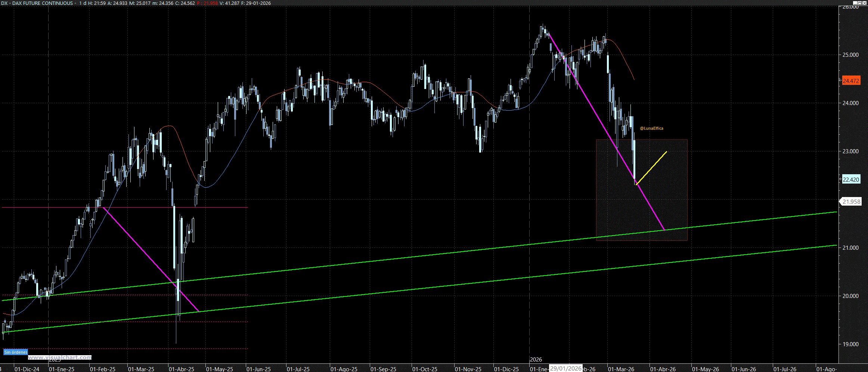Select the @LunaElfica text annotation
Screen dimensions: 868x372
[x=651, y=128]
